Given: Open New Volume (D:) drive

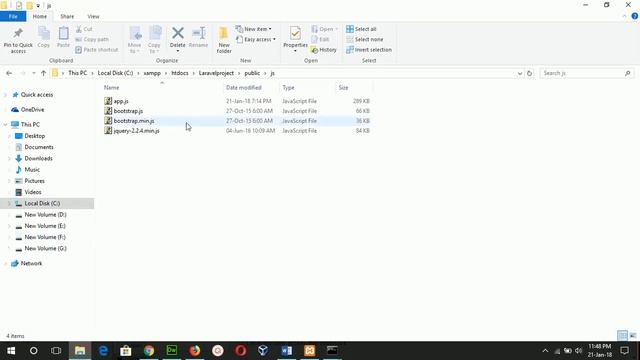Looking at the screenshot, I should 45,214.
